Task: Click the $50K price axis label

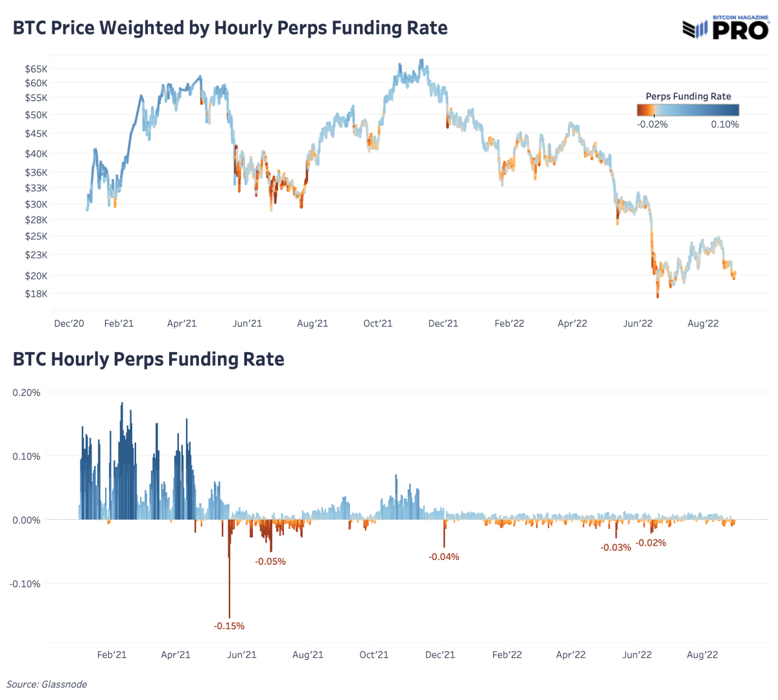Action: (36, 115)
